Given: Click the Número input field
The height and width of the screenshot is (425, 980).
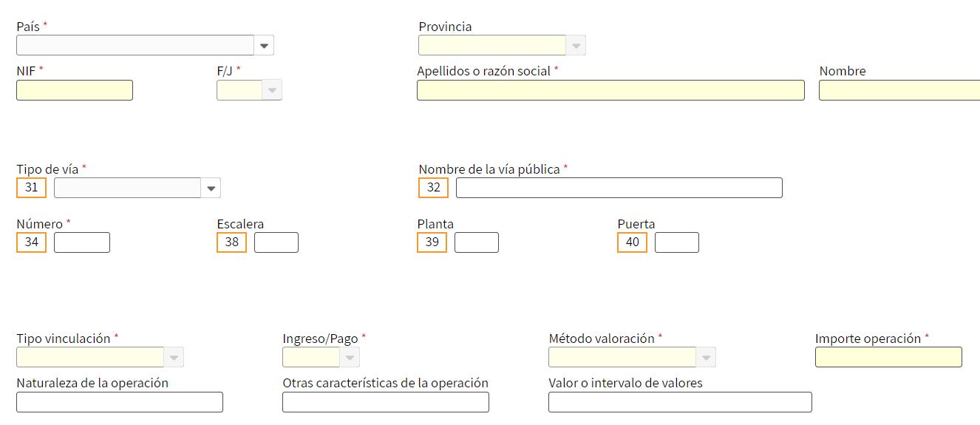Looking at the screenshot, I should (x=82, y=242).
